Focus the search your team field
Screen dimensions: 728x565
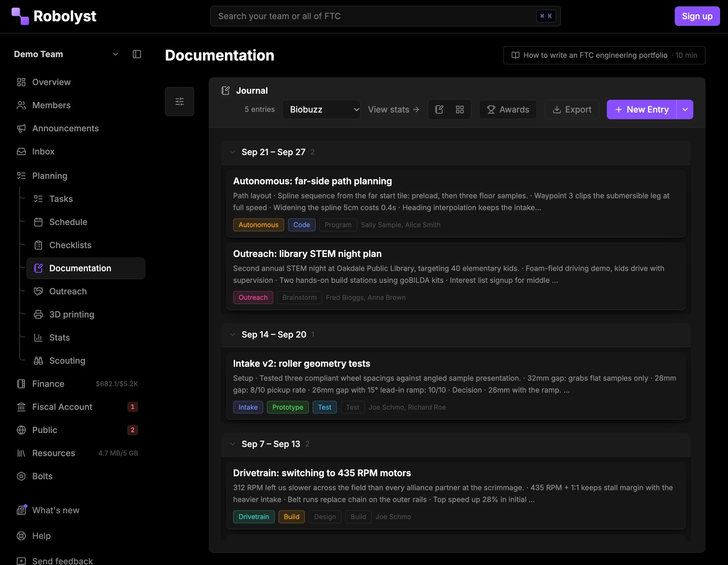tap(385, 16)
